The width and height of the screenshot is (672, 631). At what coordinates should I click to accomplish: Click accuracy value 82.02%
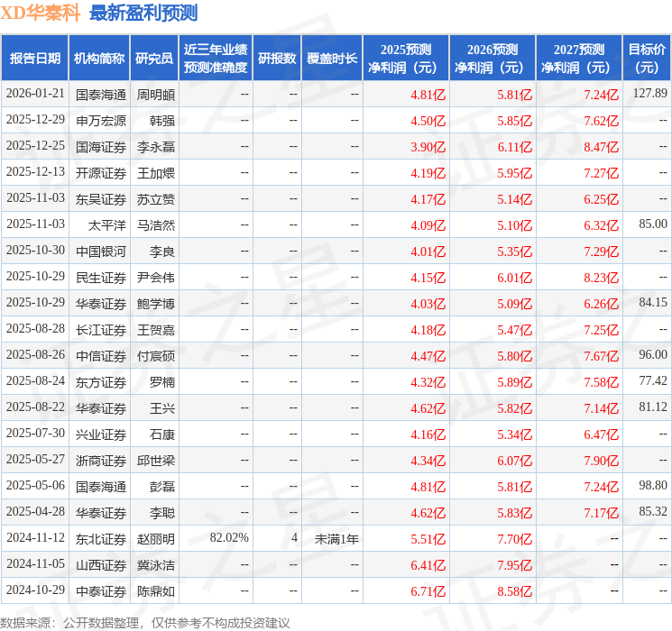229,537
